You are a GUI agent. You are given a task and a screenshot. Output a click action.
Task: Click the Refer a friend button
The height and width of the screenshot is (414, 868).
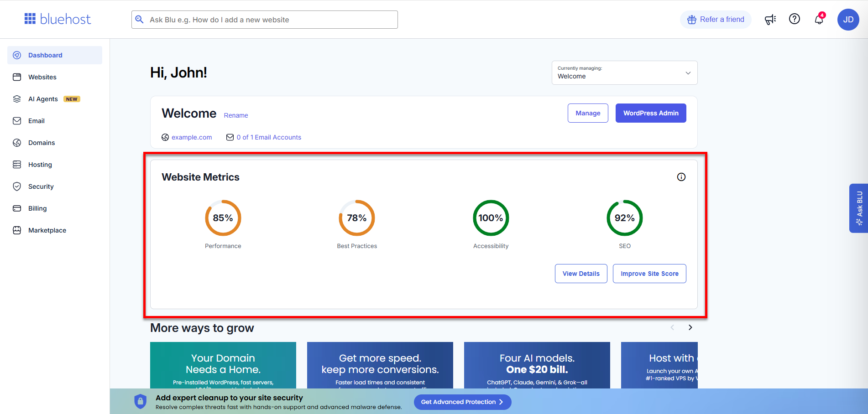(716, 20)
